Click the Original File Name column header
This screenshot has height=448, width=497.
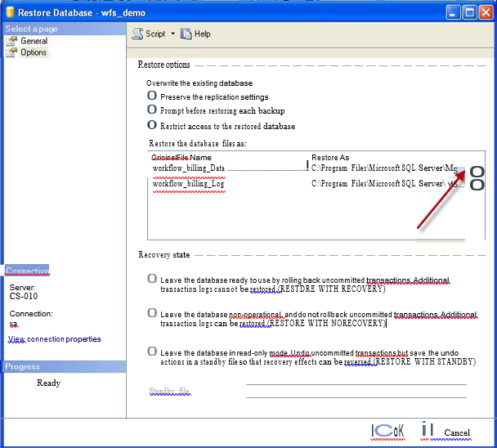(181, 157)
